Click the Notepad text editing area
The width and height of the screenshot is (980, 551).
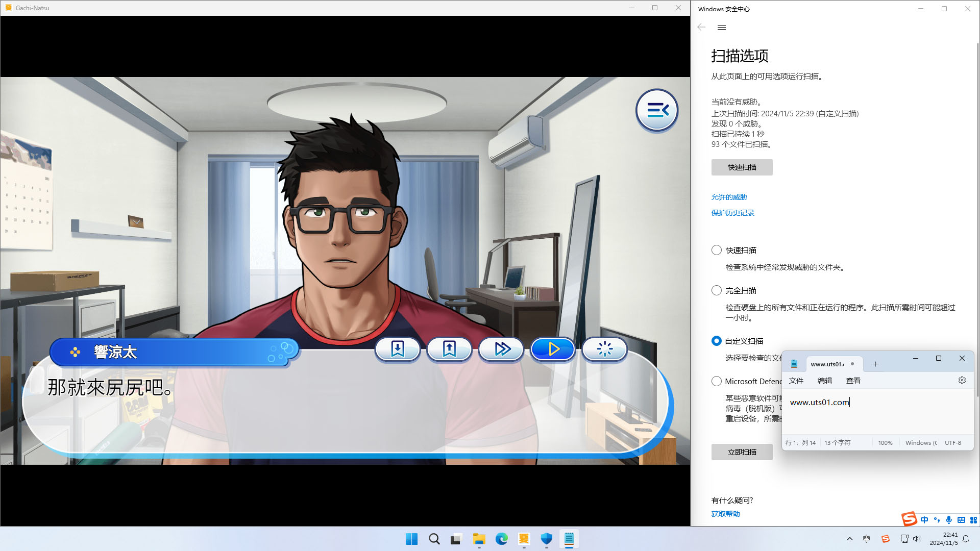coord(878,418)
